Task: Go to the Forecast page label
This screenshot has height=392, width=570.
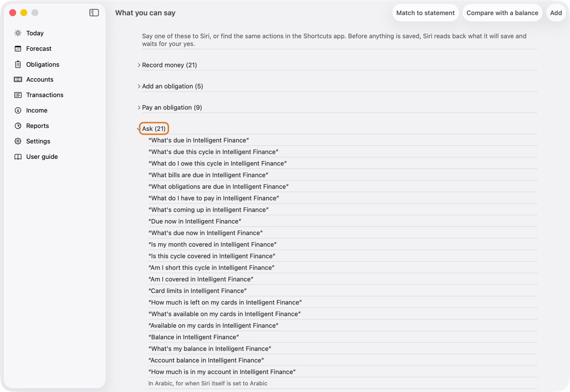Action: (39, 49)
